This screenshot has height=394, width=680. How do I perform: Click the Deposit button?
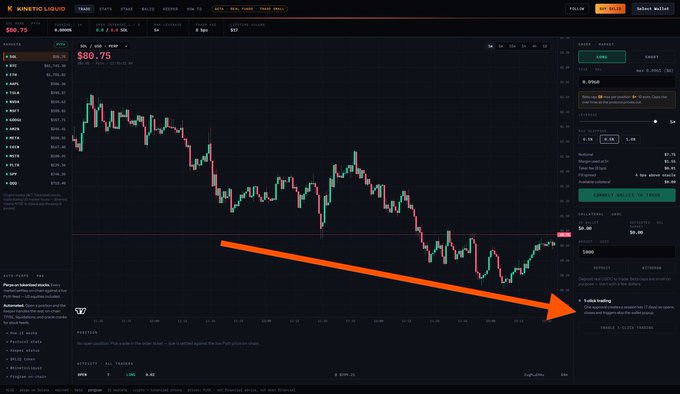[602, 268]
